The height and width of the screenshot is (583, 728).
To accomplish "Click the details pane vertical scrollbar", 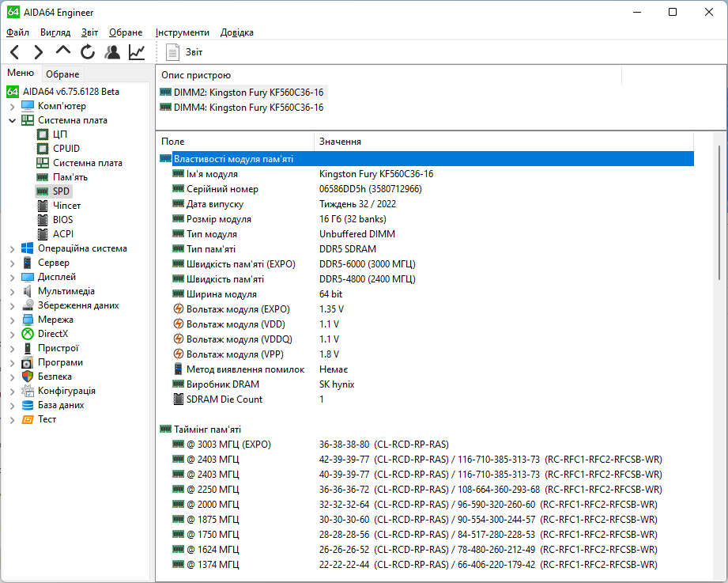I will (x=719, y=214).
